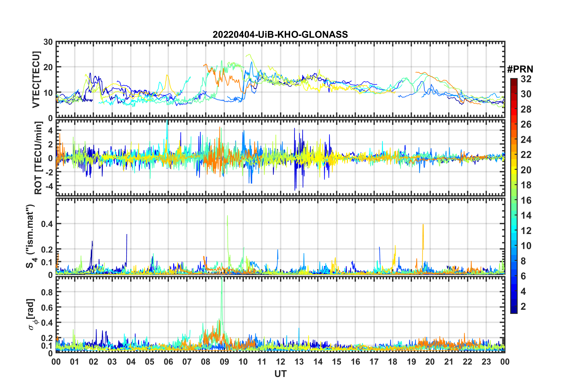
Task: Select colorbar tick label 2
Action: [x=523, y=307]
